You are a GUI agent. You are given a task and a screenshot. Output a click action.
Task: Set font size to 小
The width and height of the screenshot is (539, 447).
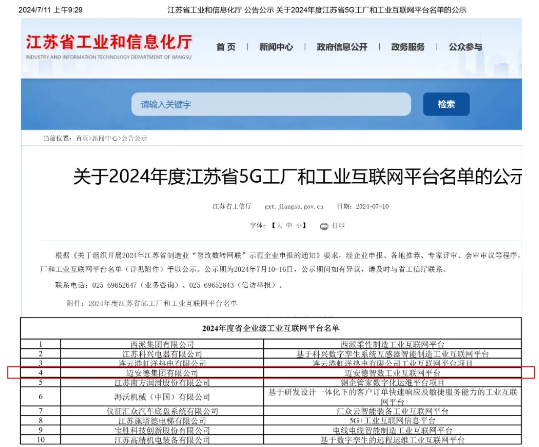[x=299, y=226]
